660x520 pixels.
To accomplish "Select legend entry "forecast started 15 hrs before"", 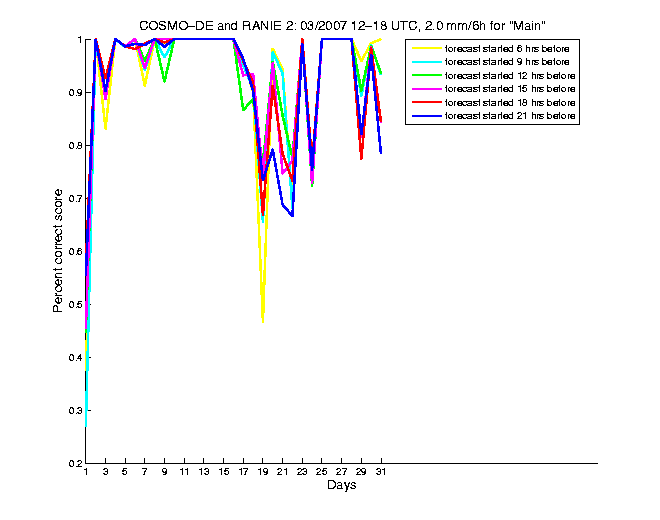I will (x=510, y=89).
